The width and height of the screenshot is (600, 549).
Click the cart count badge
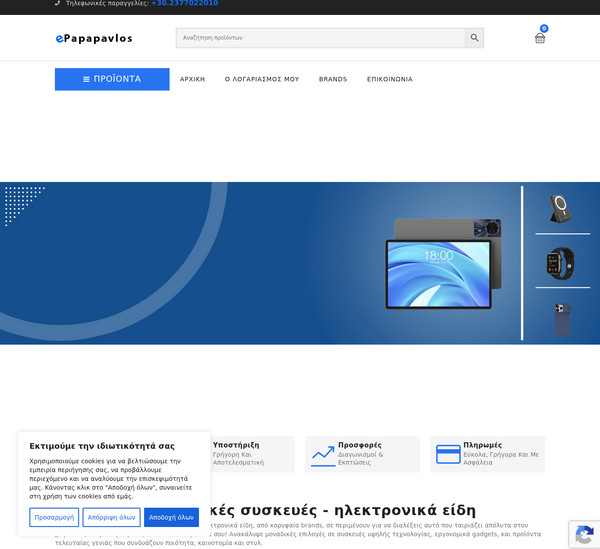click(x=544, y=28)
